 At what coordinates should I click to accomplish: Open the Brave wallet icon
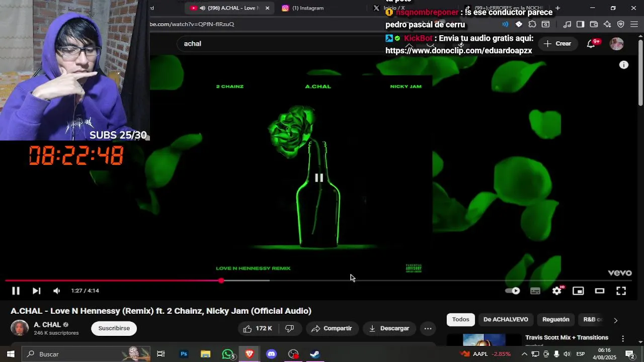tap(594, 24)
